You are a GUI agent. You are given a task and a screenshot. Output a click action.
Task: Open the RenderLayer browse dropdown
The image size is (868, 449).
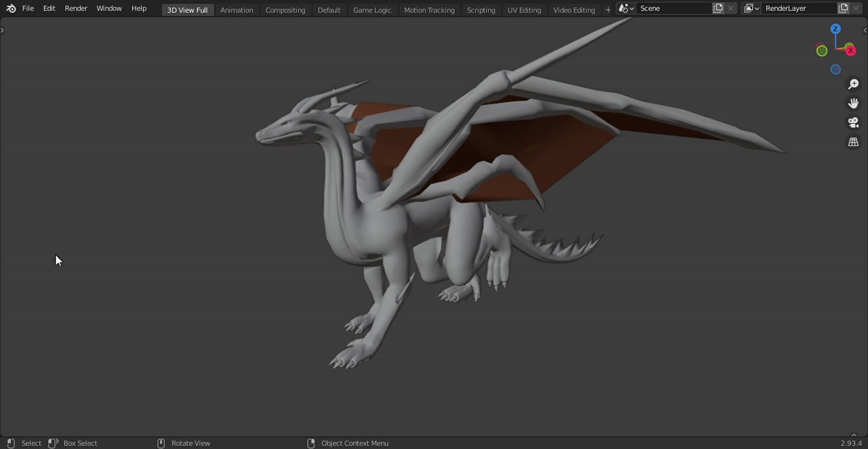pyautogui.click(x=751, y=8)
